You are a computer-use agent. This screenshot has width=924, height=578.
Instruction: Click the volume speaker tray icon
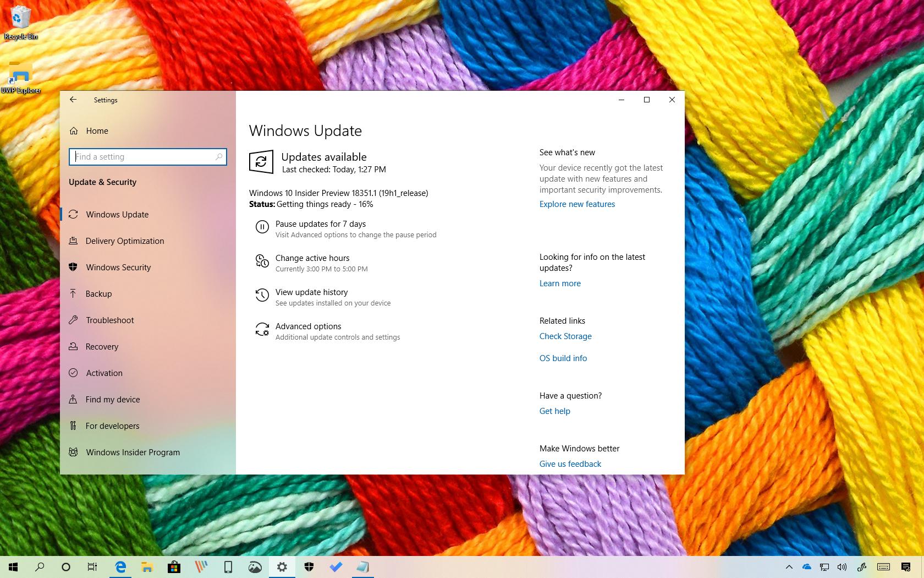tap(842, 567)
